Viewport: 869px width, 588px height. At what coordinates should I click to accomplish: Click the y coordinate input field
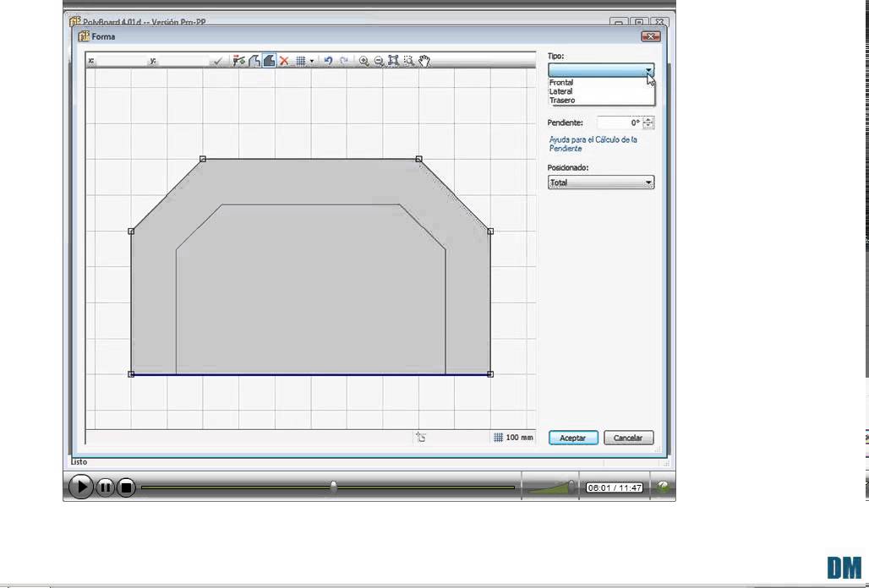coord(183,61)
